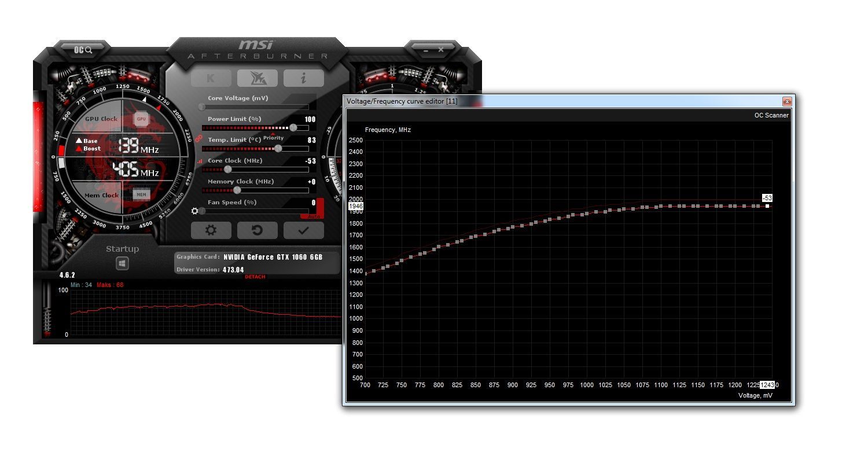
Task: Click the Core Clock slider handle
Action: pyautogui.click(x=227, y=169)
